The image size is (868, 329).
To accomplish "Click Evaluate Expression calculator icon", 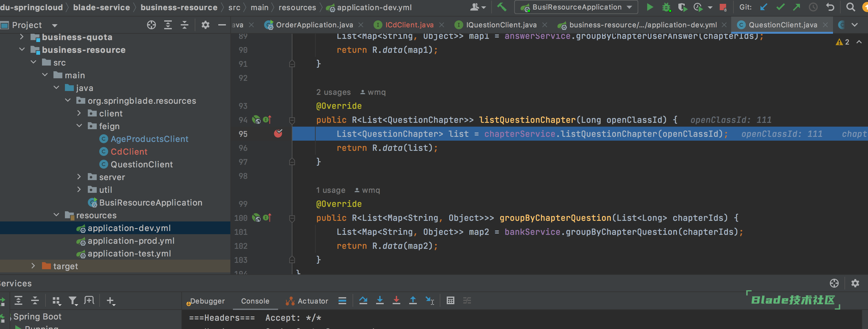I will point(450,301).
